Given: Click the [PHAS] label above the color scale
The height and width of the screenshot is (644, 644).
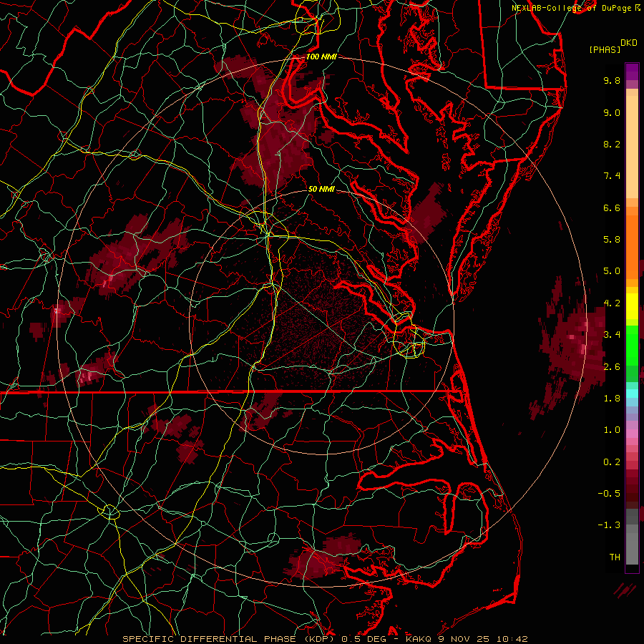Looking at the screenshot, I should pos(605,49).
